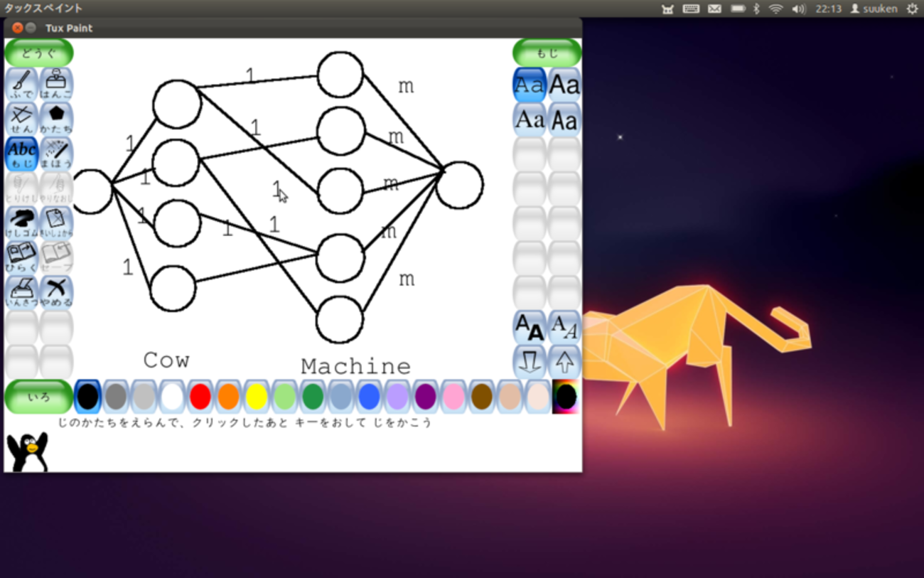Image resolution: width=924 pixels, height=578 pixels.
Task: Select the かたち shapes tool
Action: click(56, 119)
